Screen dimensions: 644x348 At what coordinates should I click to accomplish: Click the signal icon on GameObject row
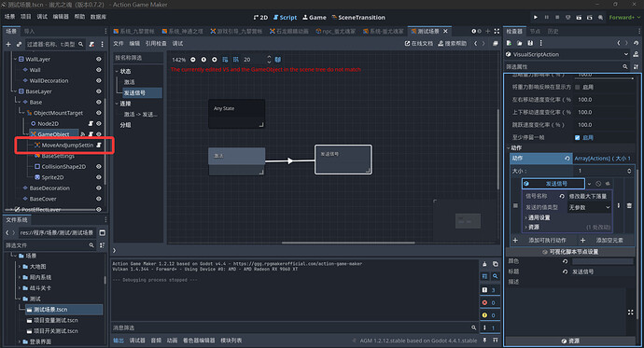pos(82,134)
